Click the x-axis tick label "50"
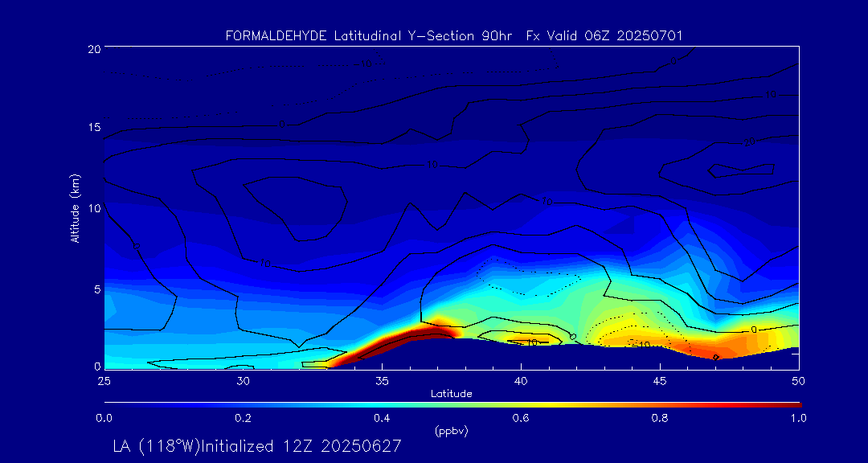This screenshot has height=463, width=868. (798, 380)
